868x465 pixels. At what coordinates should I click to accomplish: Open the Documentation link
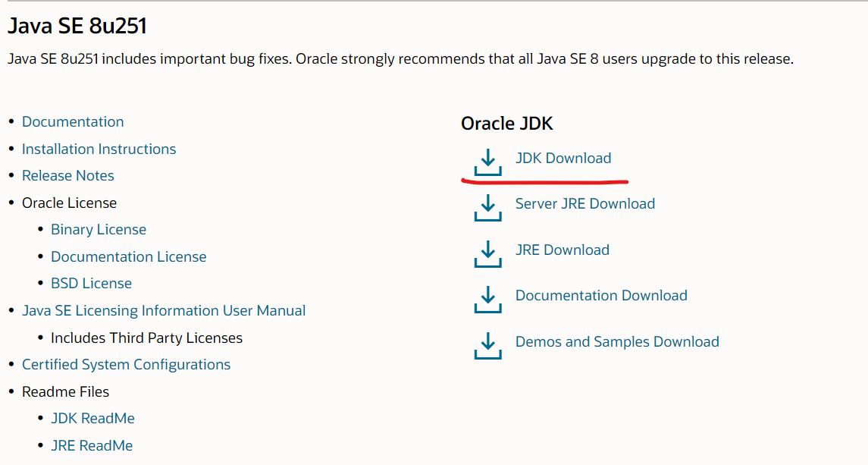(72, 121)
